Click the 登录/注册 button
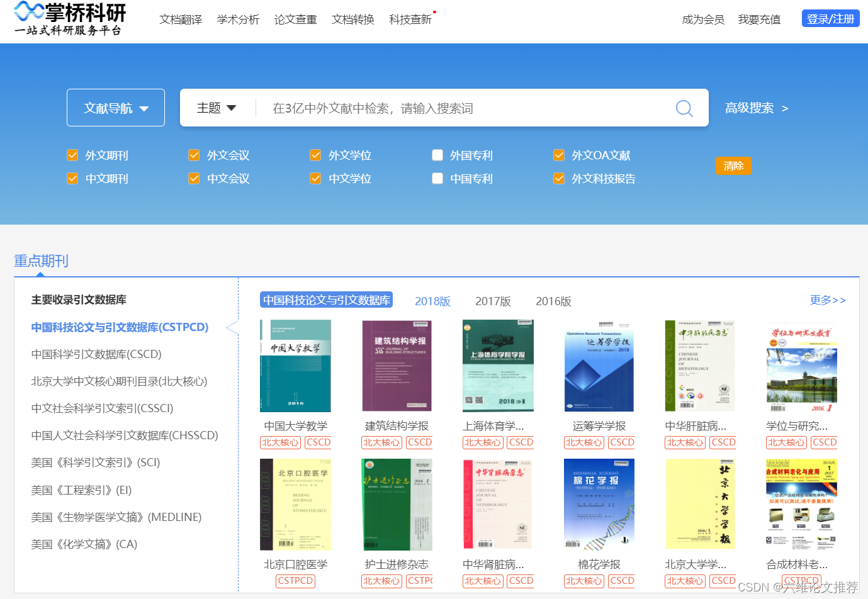The image size is (868, 599). pos(830,19)
